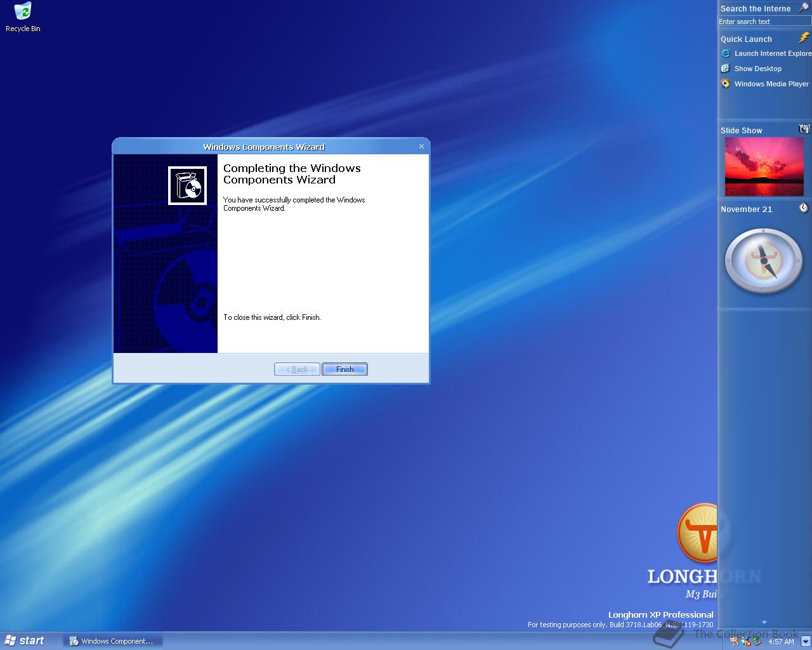Click 'To close this wizard, click Finish' text
Screen dimensions: 812x650
pyautogui.click(x=272, y=317)
